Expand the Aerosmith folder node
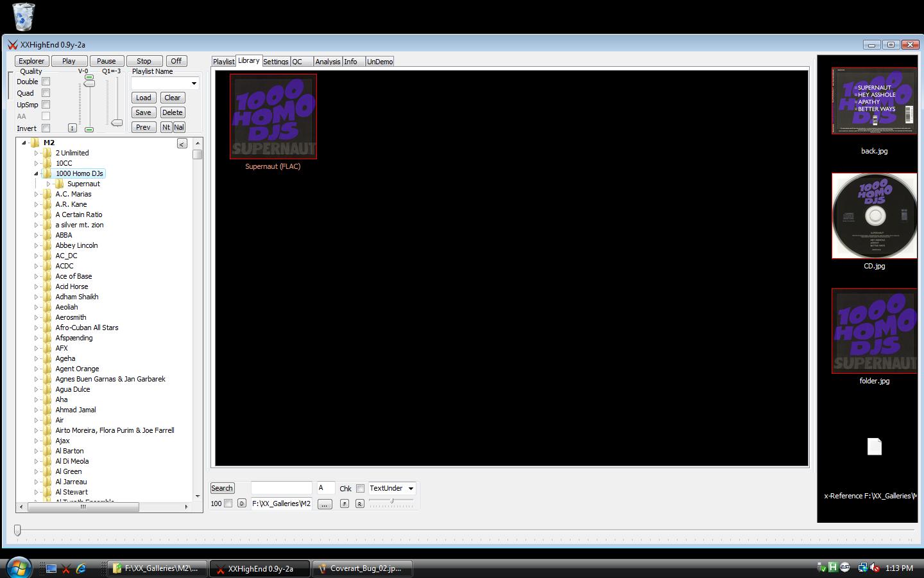 coord(36,317)
